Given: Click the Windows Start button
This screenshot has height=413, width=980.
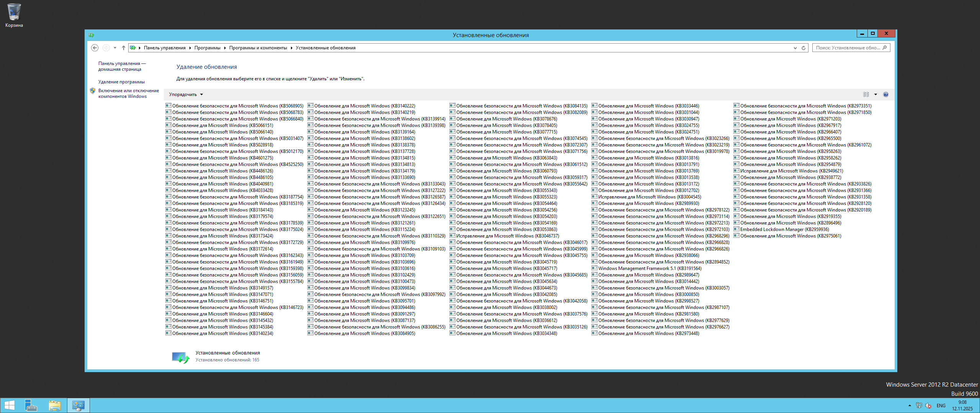Looking at the screenshot, I should click(x=9, y=405).
